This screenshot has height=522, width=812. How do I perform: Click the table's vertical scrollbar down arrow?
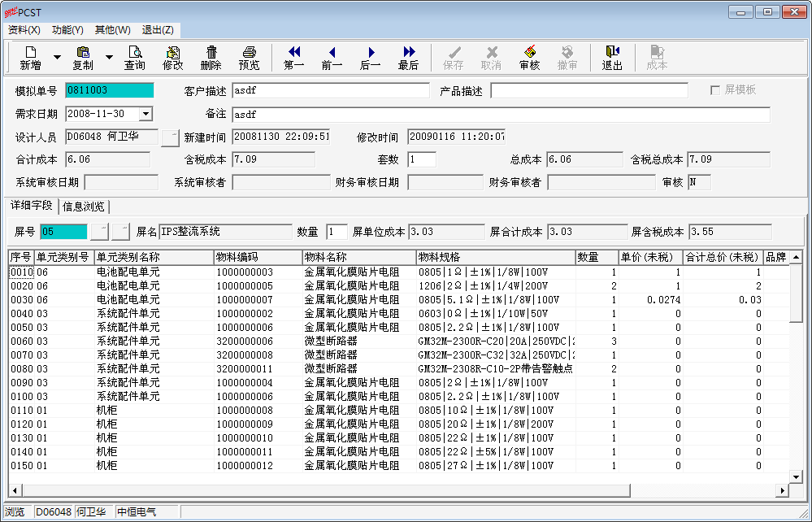796,476
